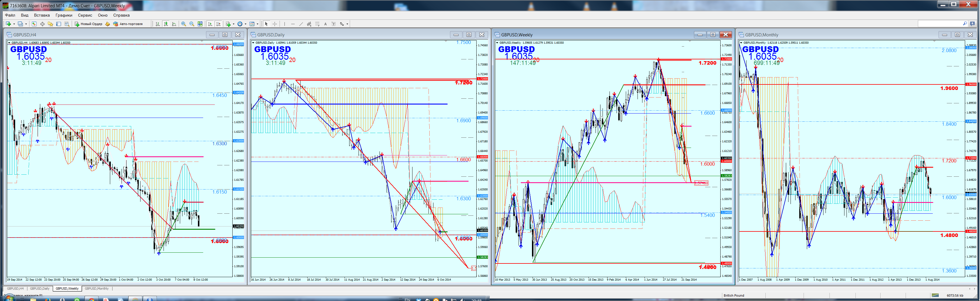Open chart periods clock icon

tap(240, 24)
